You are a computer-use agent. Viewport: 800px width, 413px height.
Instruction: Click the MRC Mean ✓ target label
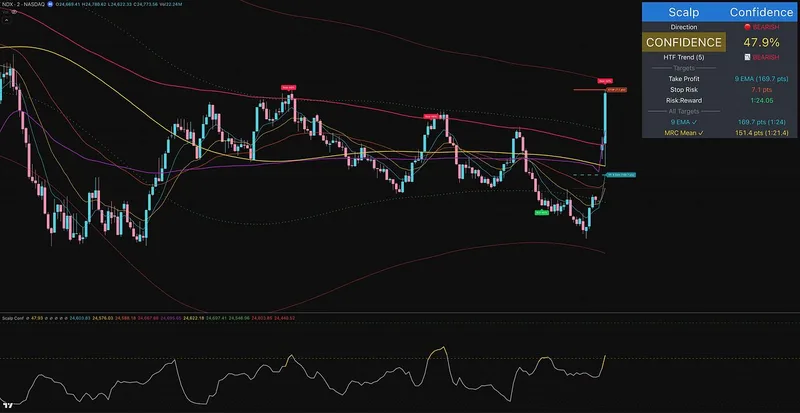click(684, 133)
